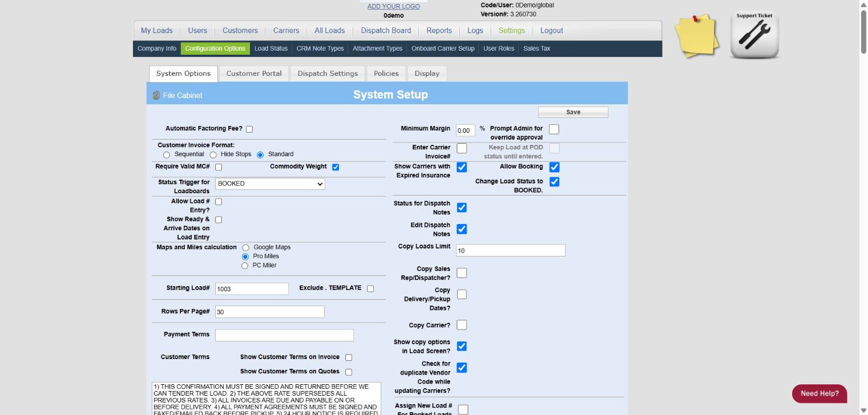The width and height of the screenshot is (868, 415).
Task: Switch to Dispatch Settings tab
Action: (x=328, y=74)
